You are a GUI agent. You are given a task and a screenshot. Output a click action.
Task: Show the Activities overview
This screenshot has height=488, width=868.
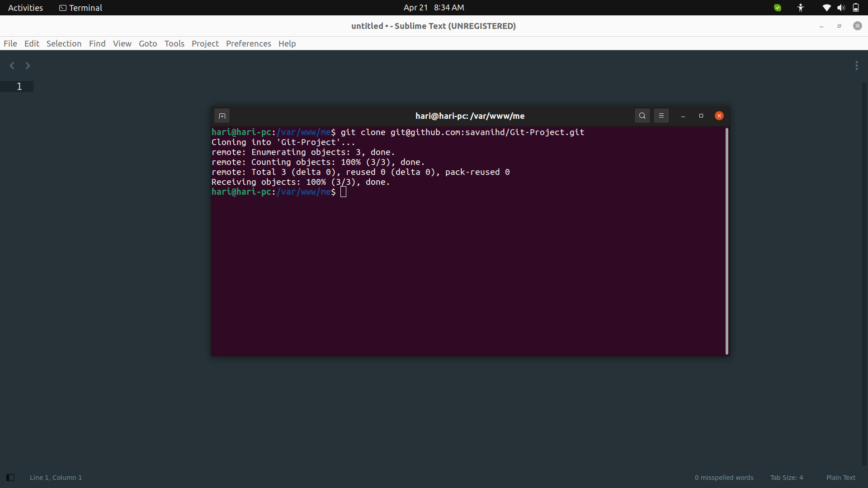click(25, 8)
